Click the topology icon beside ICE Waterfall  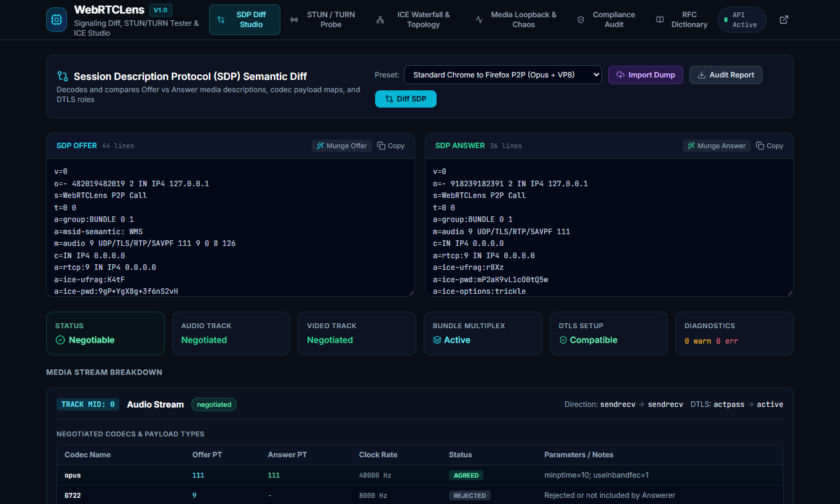[x=380, y=20]
